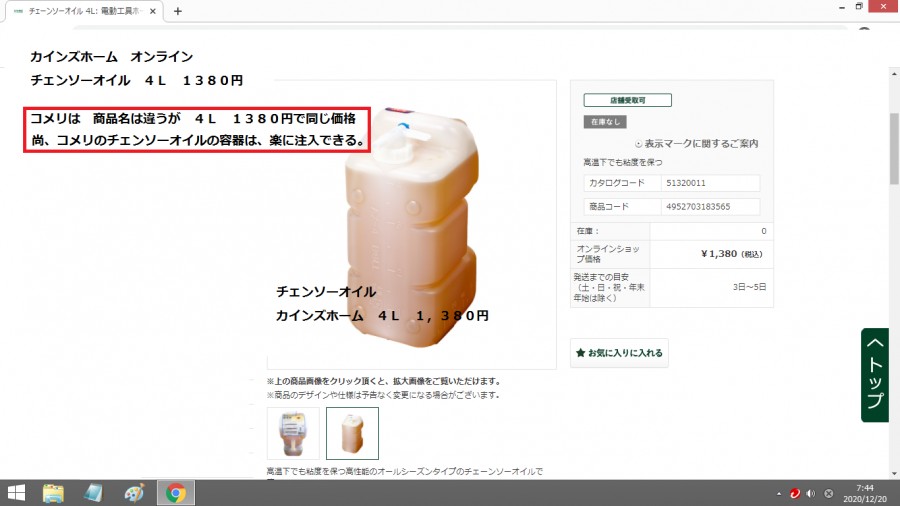Click catalog code value 51320011
The image size is (900, 506).
click(x=686, y=183)
